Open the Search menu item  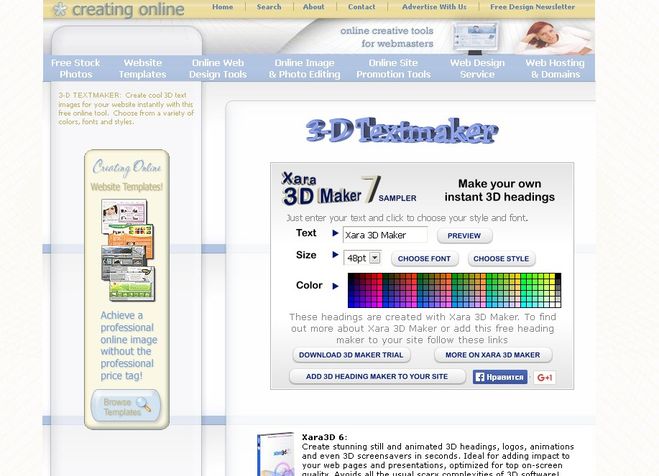coord(269,7)
